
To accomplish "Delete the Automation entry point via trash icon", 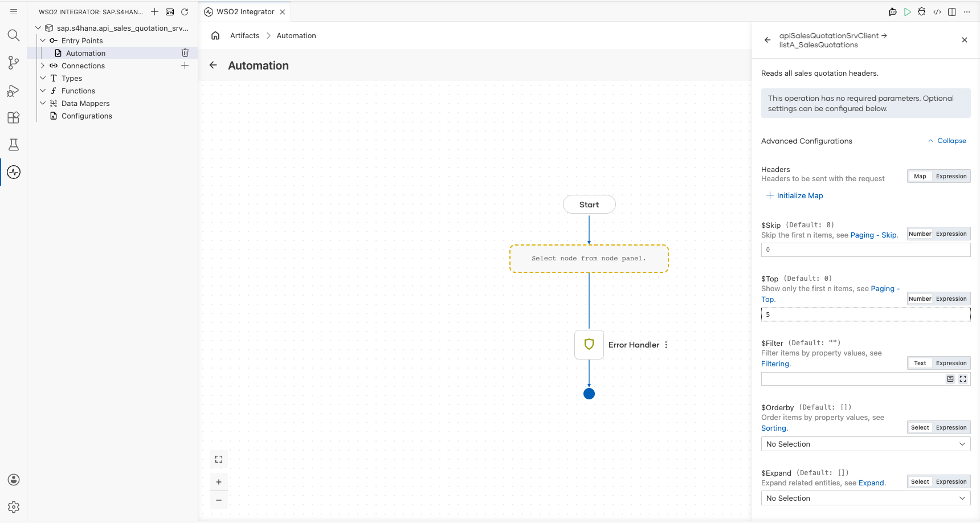I will (x=185, y=53).
